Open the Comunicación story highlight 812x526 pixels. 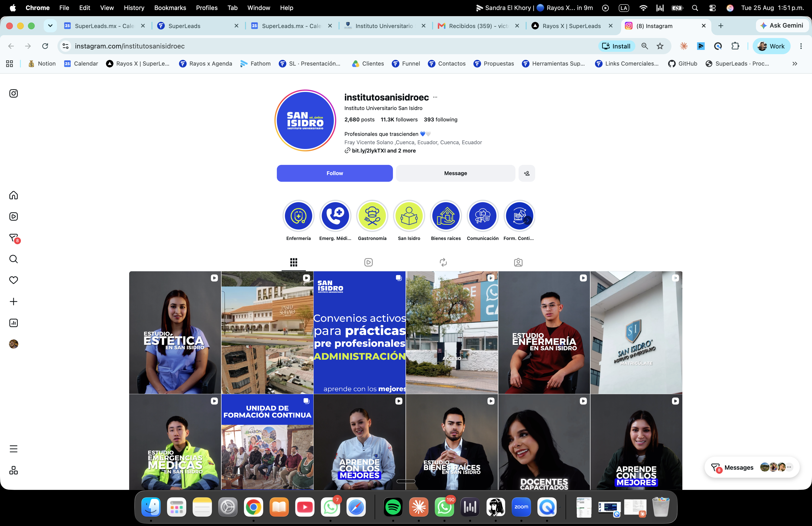coord(483,216)
